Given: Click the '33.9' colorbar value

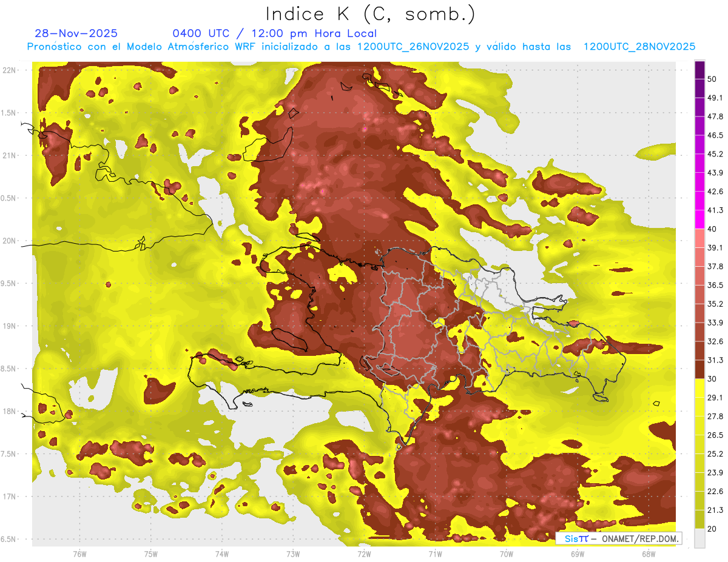Looking at the screenshot, I should [x=715, y=323].
